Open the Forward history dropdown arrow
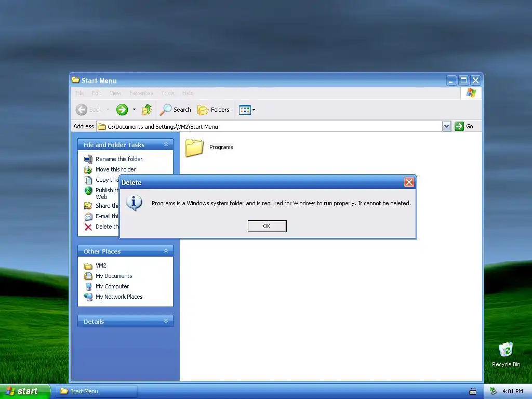Screen dimensions: 532x399 click(x=135, y=110)
